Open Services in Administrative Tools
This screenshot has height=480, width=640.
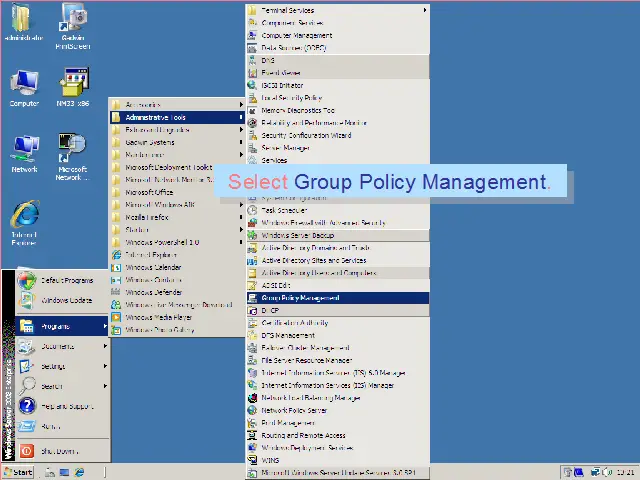tap(338, 160)
